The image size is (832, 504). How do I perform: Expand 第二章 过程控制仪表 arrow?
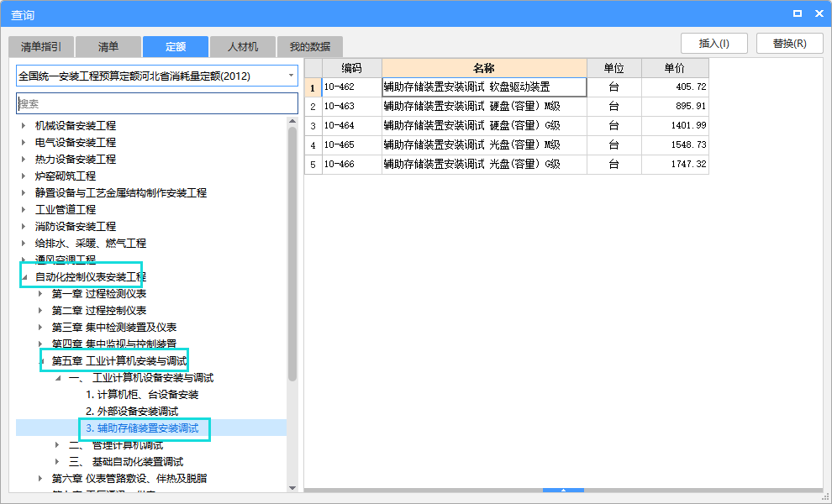click(40, 310)
